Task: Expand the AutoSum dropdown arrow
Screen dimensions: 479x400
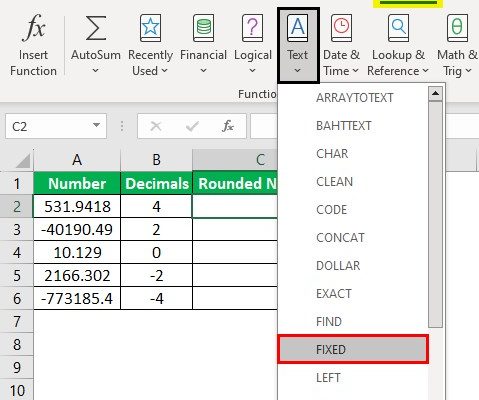Action: click(x=95, y=71)
